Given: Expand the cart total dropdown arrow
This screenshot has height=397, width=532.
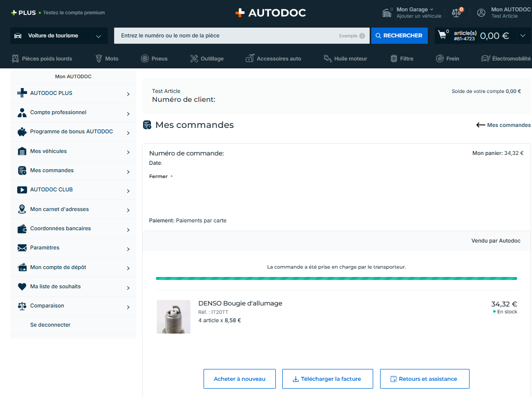Looking at the screenshot, I should click(522, 35).
